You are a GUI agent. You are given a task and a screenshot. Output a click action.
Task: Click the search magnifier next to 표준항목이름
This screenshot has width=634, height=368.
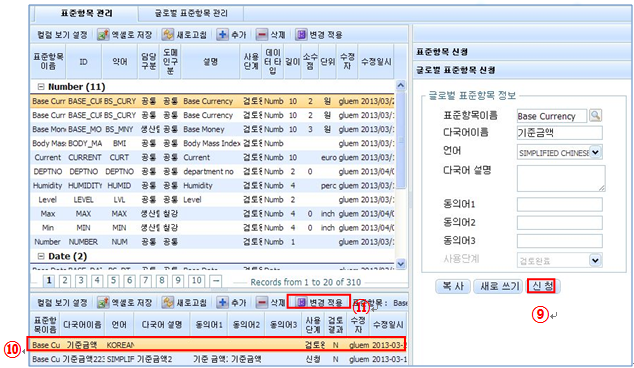tap(595, 116)
